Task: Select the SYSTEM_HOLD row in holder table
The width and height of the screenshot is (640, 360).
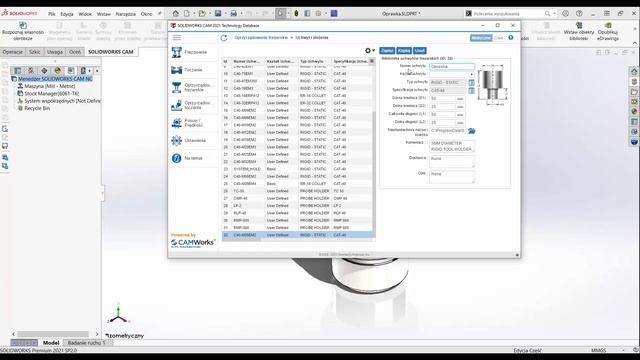Action: click(x=297, y=169)
